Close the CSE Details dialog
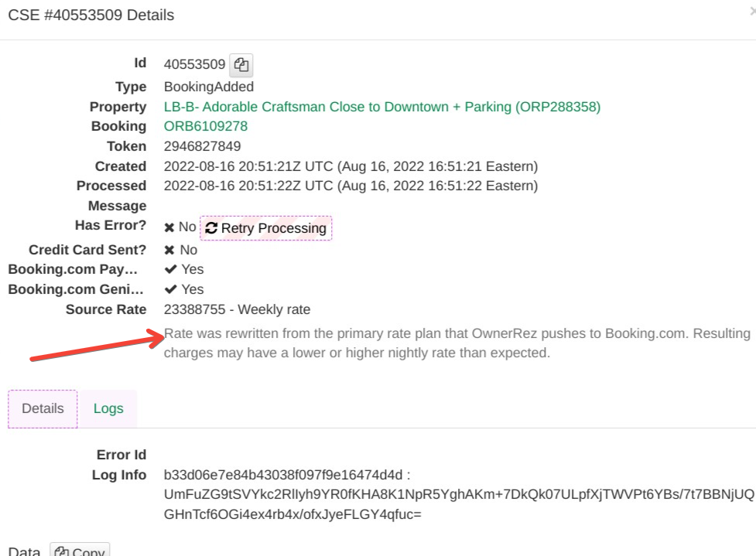 pyautogui.click(x=751, y=14)
